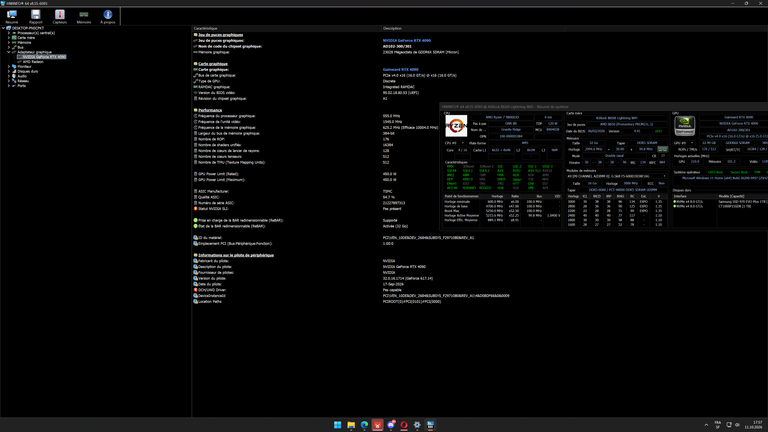Expand the Mémoire node in tree
768x432 pixels.
(9, 43)
